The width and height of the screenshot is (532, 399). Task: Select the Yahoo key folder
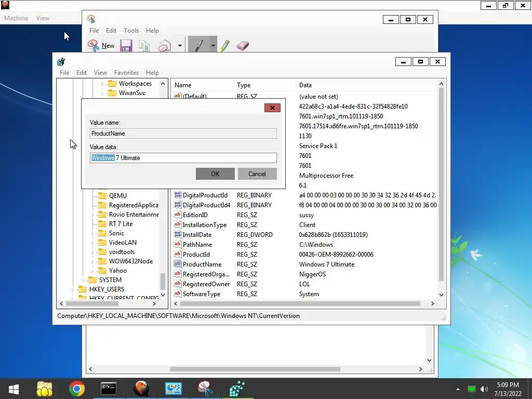pos(102,270)
